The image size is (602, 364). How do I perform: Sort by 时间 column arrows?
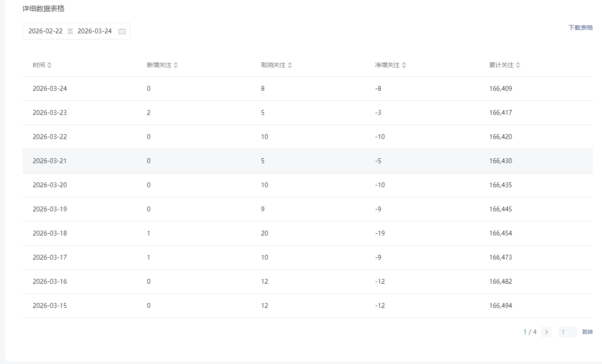click(x=50, y=65)
